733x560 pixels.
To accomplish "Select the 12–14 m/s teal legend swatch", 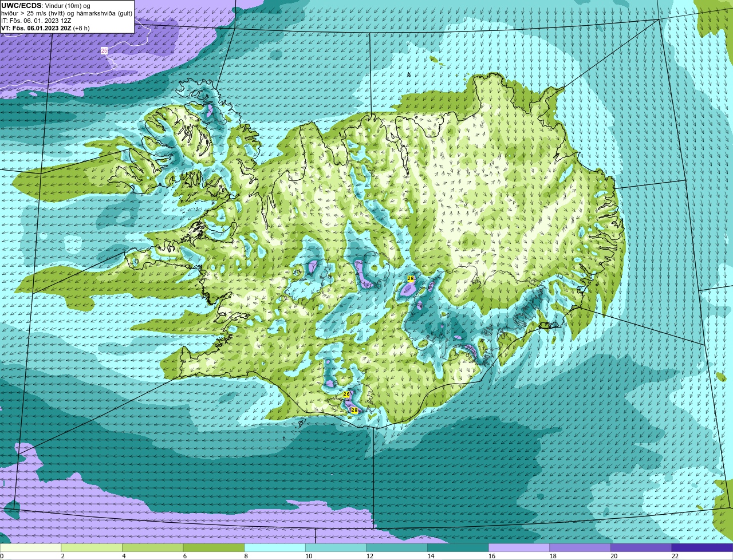I will [x=397, y=548].
